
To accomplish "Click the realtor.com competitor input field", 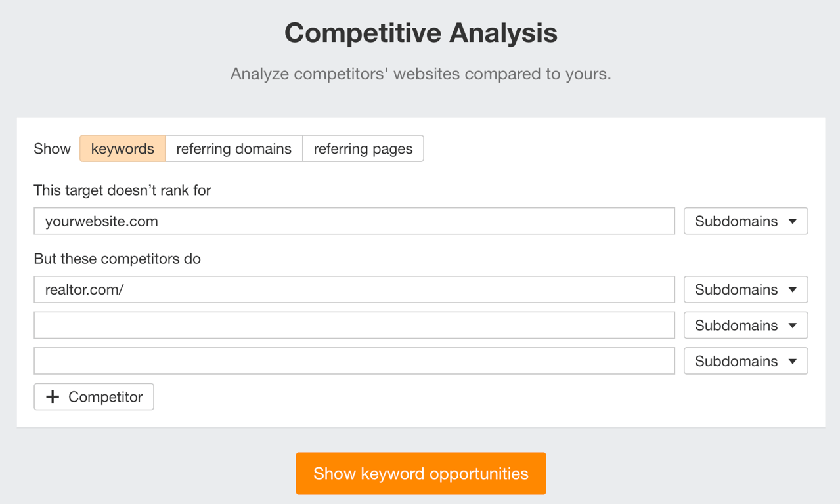I will click(355, 289).
